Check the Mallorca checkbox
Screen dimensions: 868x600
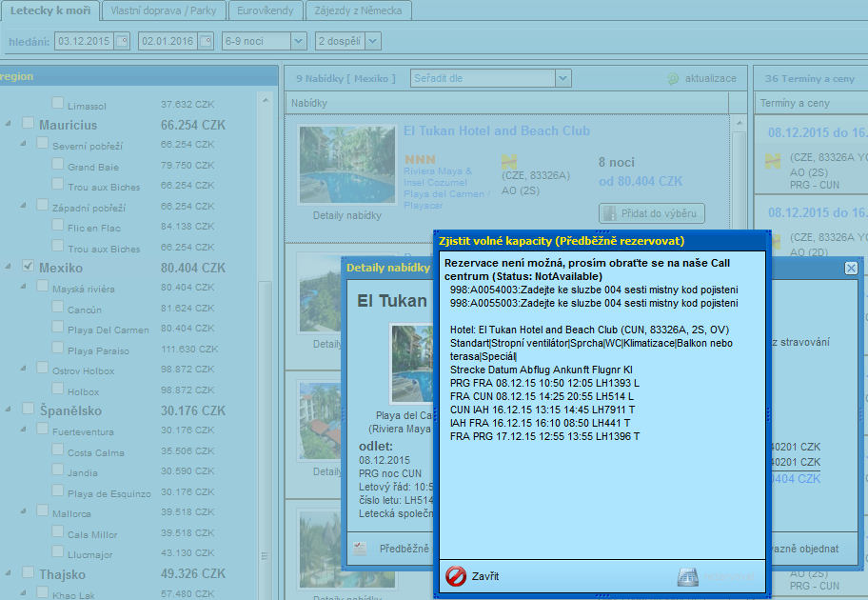tap(42, 510)
